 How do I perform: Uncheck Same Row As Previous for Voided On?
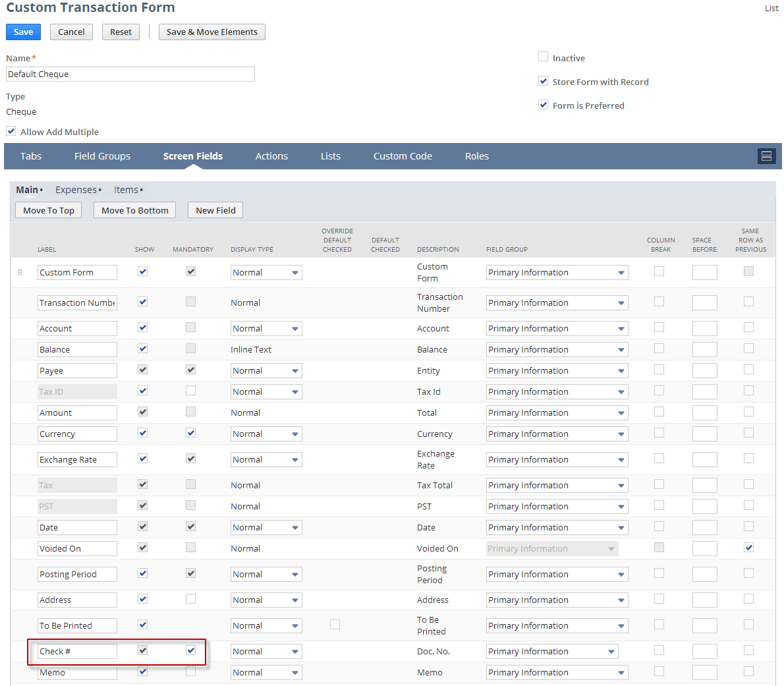point(748,548)
